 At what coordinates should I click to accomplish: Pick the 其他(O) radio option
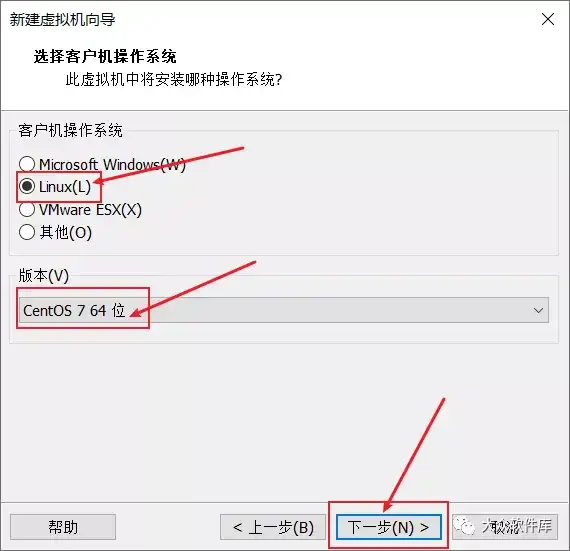click(x=27, y=232)
